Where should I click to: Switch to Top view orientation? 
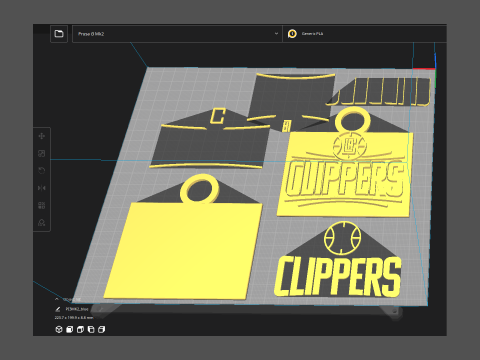click(80, 329)
